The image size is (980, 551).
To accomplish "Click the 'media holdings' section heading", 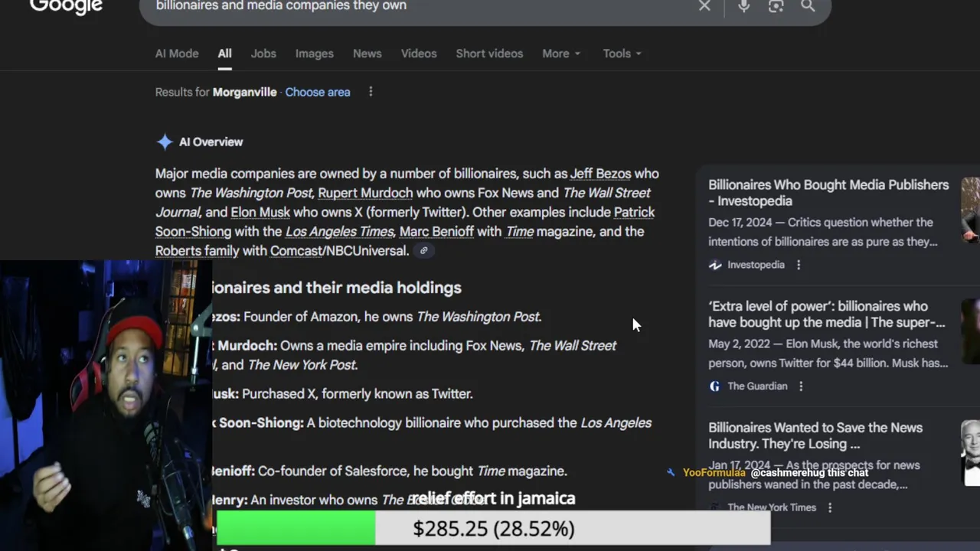I will [x=337, y=288].
